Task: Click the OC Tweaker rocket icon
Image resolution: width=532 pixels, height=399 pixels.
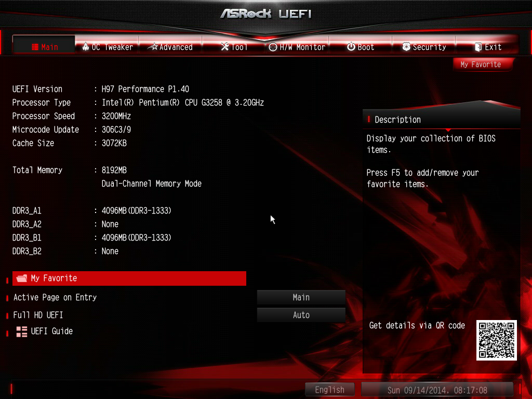Action: coord(86,46)
